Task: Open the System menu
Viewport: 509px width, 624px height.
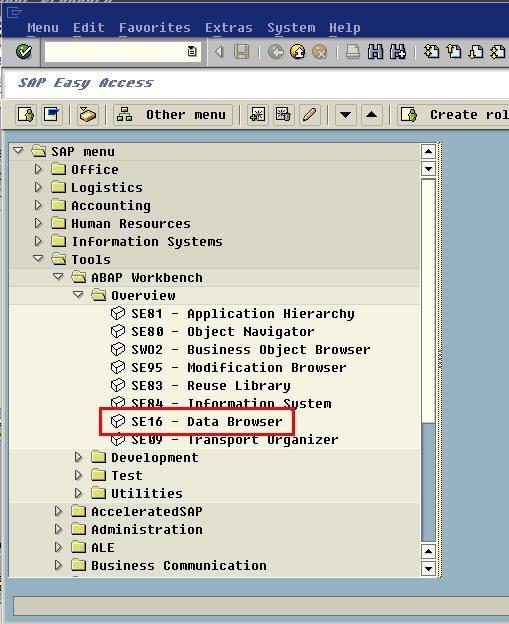Action: coord(291,28)
